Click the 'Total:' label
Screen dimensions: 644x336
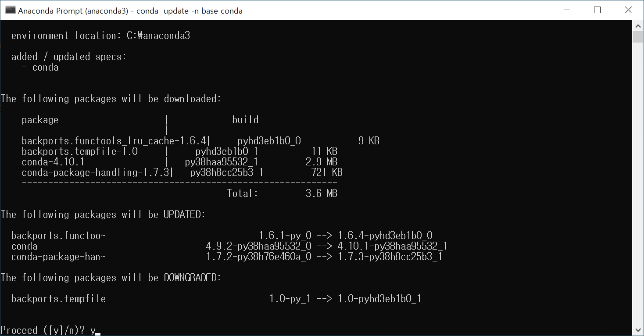click(x=243, y=193)
